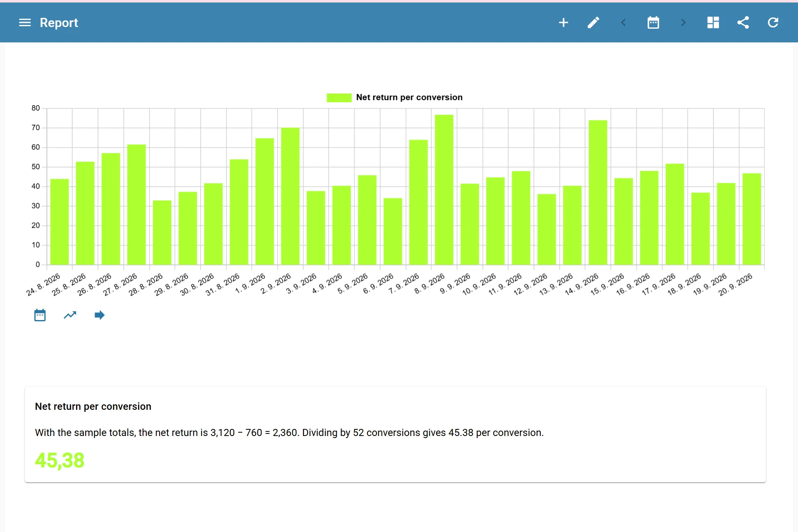Image resolution: width=798 pixels, height=532 pixels.
Task: Click the bar for 7. 9. 2026
Action: [419, 202]
